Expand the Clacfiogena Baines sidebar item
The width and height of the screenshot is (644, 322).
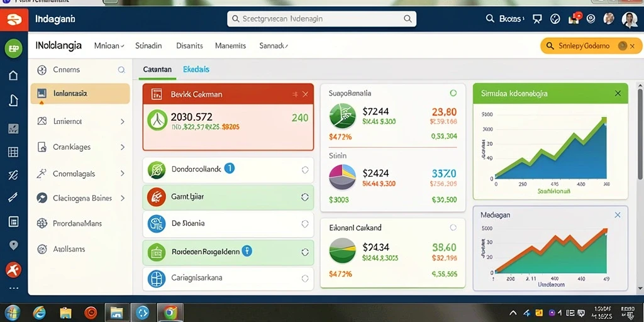point(123,198)
